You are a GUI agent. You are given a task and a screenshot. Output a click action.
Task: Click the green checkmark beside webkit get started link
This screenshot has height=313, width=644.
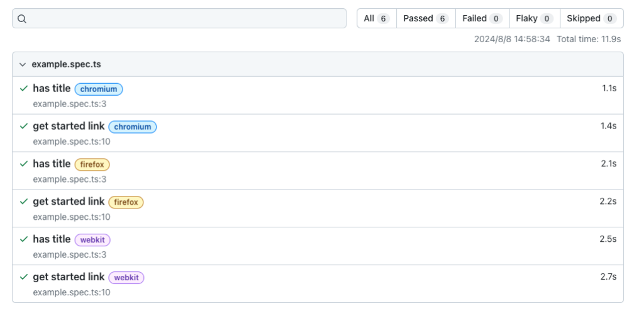tap(24, 277)
